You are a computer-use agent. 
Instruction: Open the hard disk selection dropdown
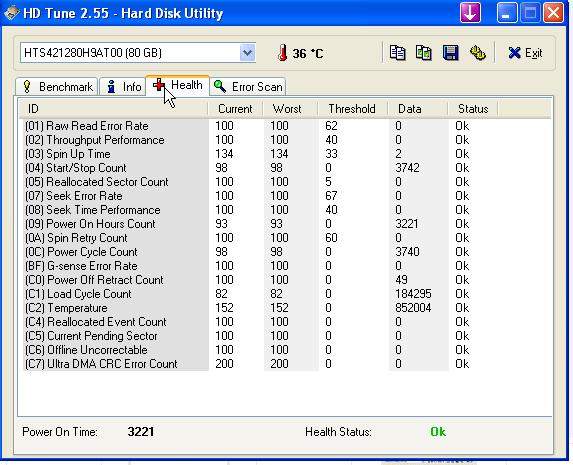click(x=247, y=53)
